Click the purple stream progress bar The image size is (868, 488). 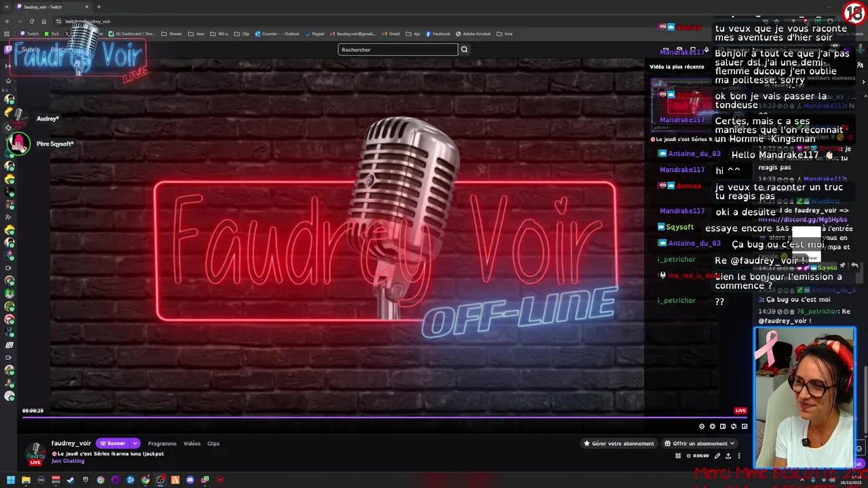[385, 417]
